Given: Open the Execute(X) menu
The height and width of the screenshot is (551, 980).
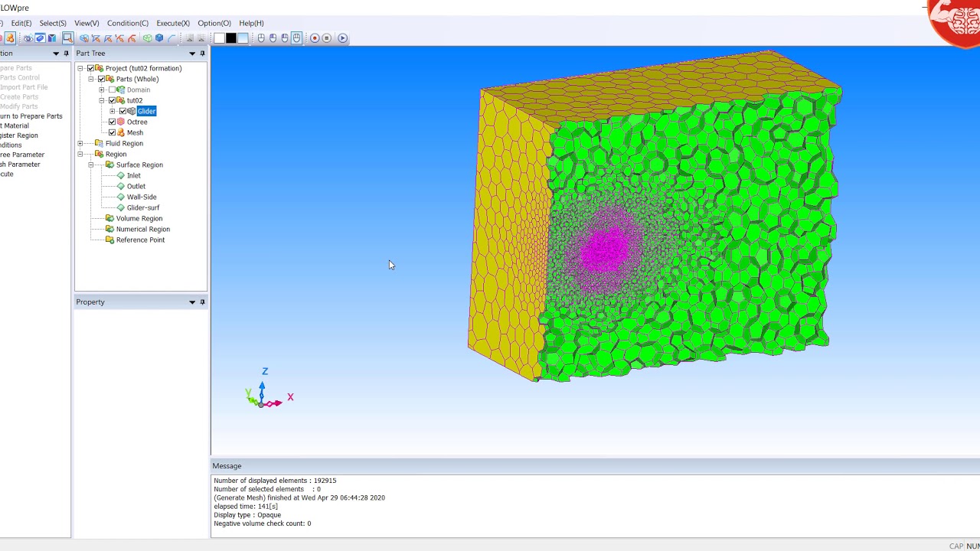Looking at the screenshot, I should click(x=173, y=23).
